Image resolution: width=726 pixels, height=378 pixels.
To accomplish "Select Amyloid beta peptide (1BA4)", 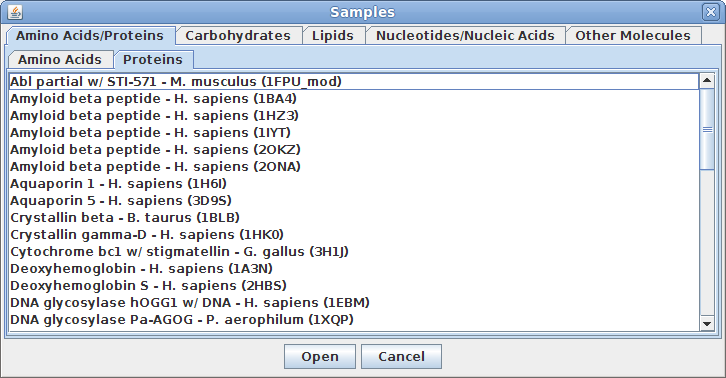I will point(354,99).
